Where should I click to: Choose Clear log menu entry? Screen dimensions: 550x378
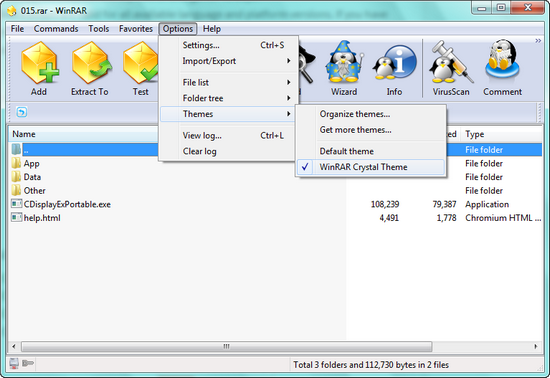(x=227, y=151)
